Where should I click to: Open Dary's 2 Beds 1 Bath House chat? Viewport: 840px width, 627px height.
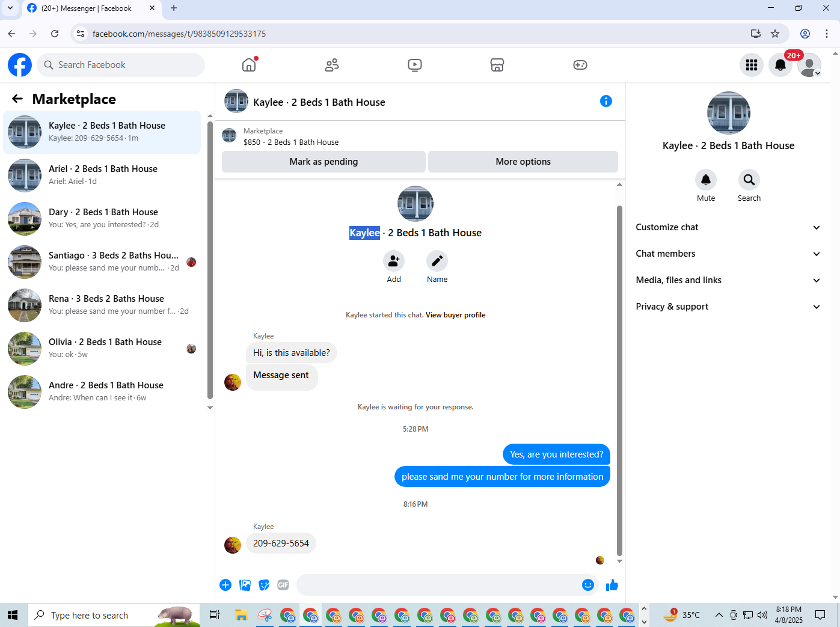(102, 218)
